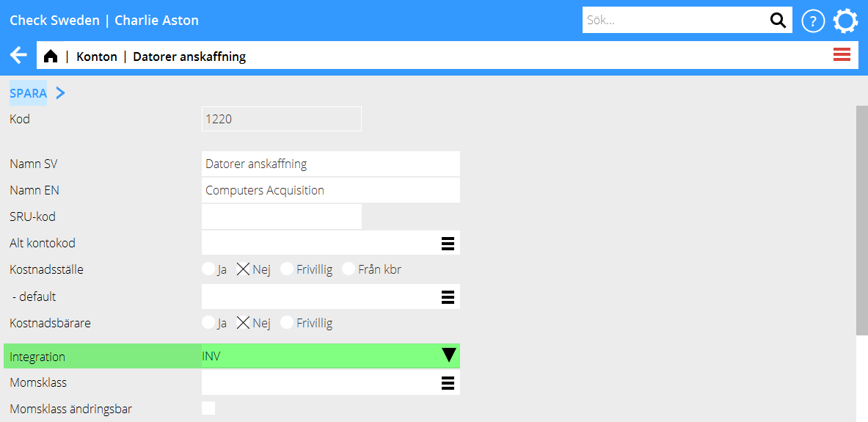Screen dimensions: 868x422
Task: Open the red hamburger menu
Action: point(842,54)
